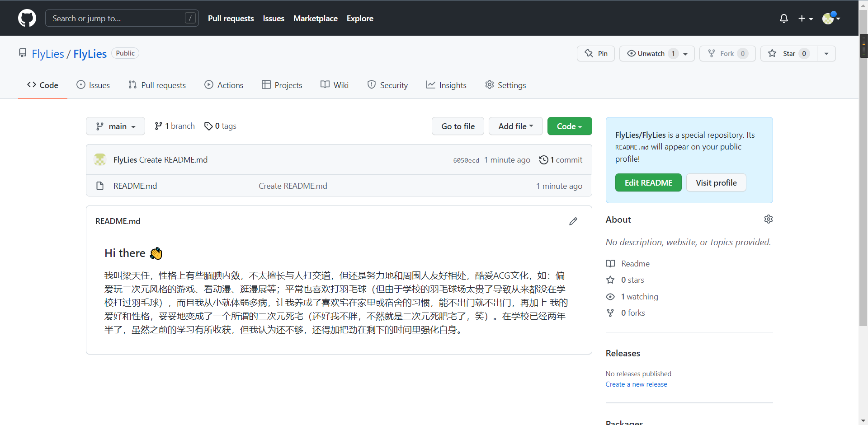Open the main branch selector
Image resolution: width=868 pixels, height=425 pixels.
pos(115,126)
